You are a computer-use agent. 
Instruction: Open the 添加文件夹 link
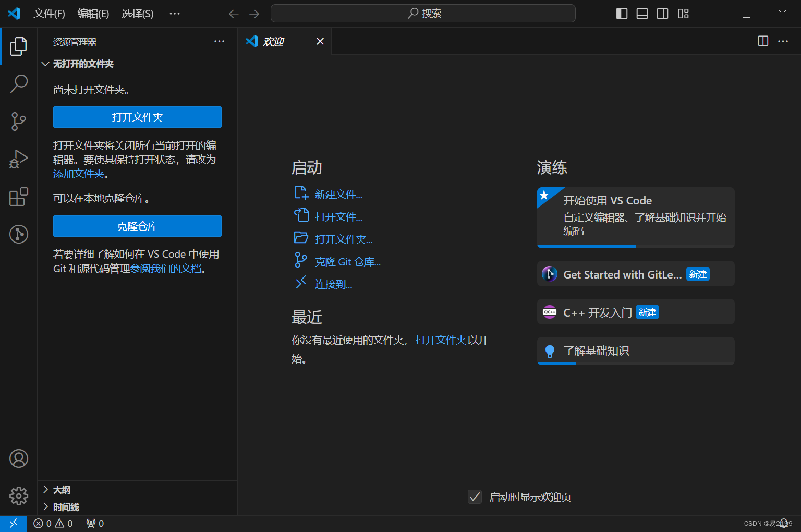pyautogui.click(x=79, y=174)
